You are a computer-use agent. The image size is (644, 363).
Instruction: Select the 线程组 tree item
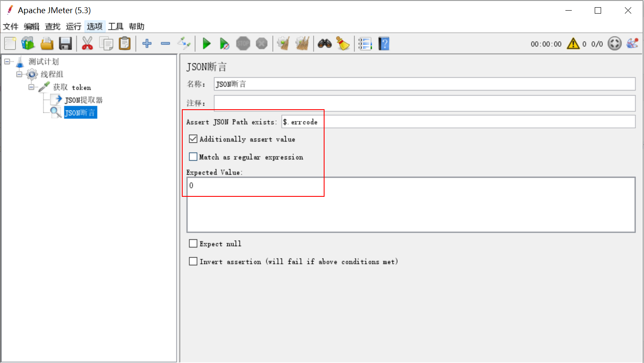point(52,74)
